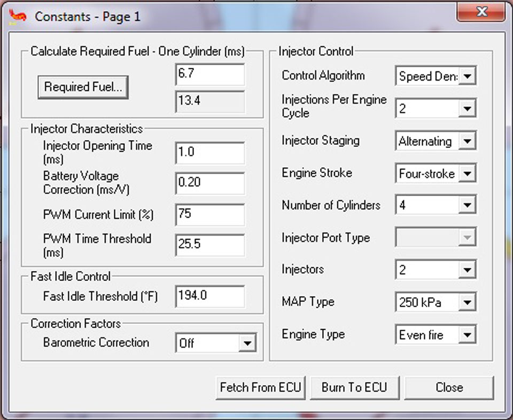Open the Injectors count dropdown
Screen dimensions: 513x420
click(467, 270)
